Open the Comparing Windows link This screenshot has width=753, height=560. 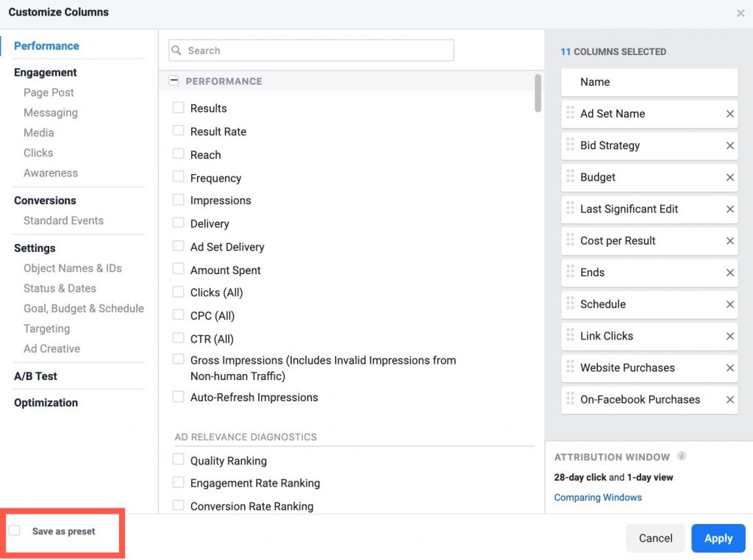tap(598, 498)
